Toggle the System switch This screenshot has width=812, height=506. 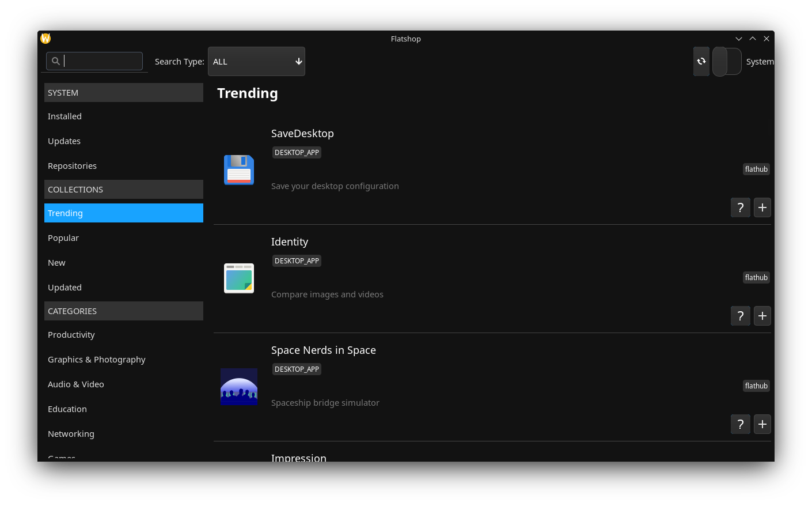[x=727, y=61]
